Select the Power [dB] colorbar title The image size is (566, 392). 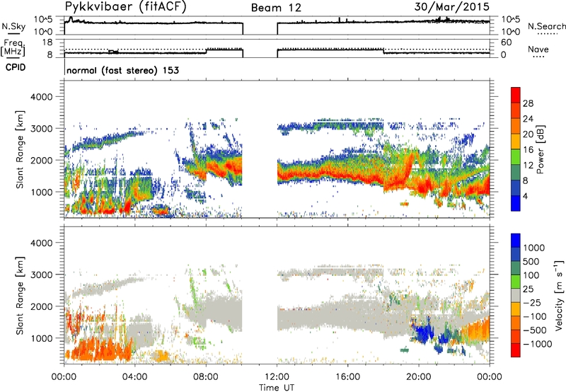coord(540,149)
